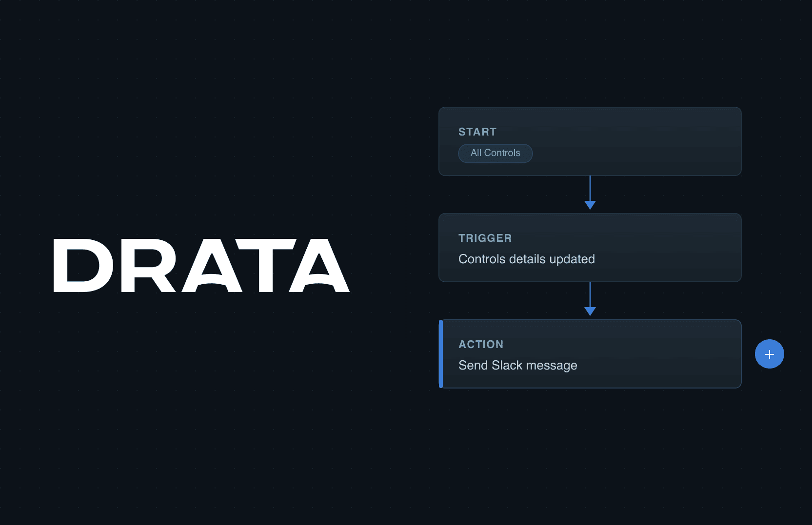Click the DRATA logo
Viewport: 812px width, 525px height.
coord(201,266)
